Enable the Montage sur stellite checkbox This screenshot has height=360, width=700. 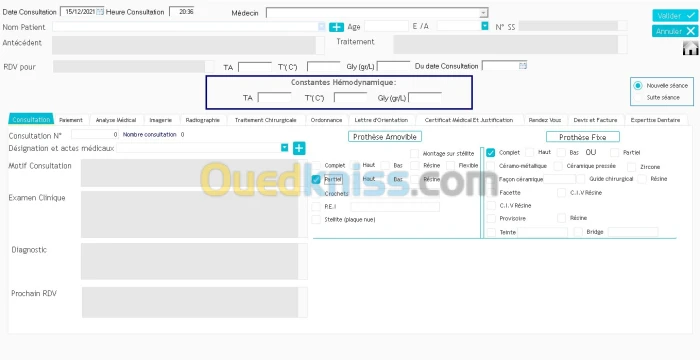tap(414, 154)
